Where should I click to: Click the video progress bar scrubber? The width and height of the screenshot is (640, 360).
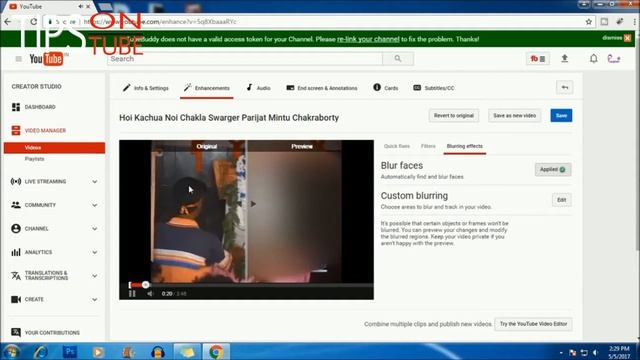(x=145, y=284)
